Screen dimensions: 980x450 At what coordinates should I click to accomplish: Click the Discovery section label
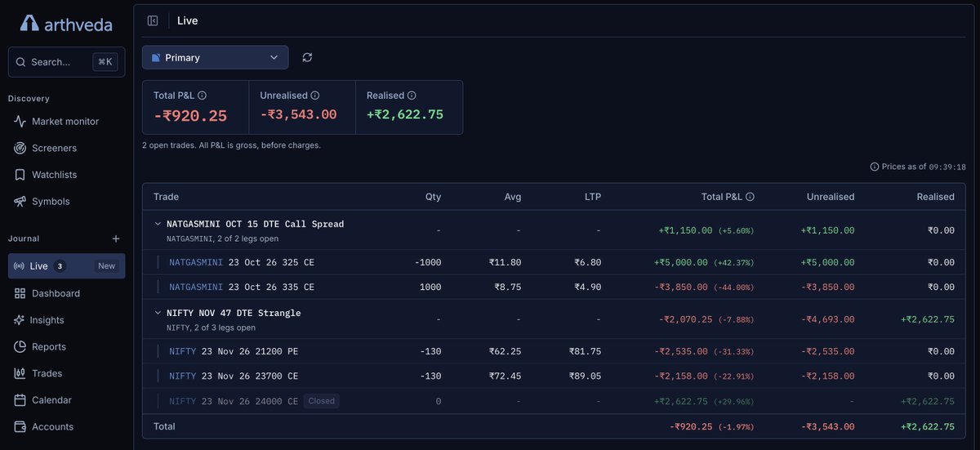pyautogui.click(x=29, y=99)
